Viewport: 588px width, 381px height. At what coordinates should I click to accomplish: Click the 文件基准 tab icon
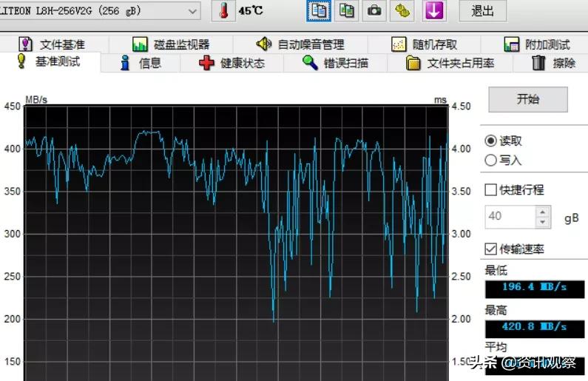coord(25,44)
